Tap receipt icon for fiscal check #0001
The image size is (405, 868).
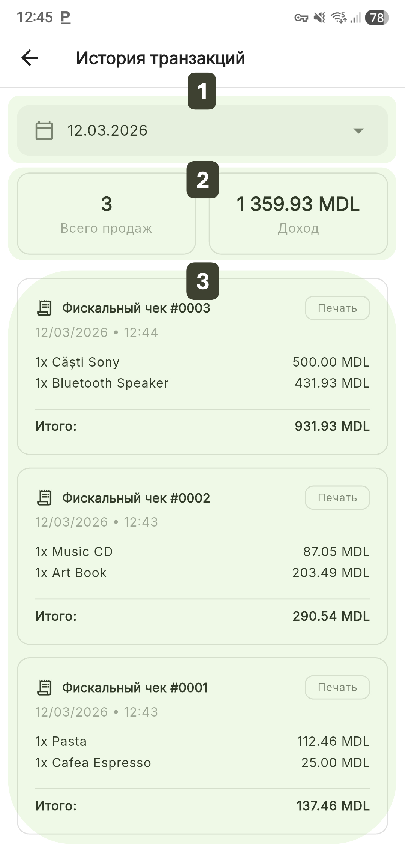pos(44,688)
